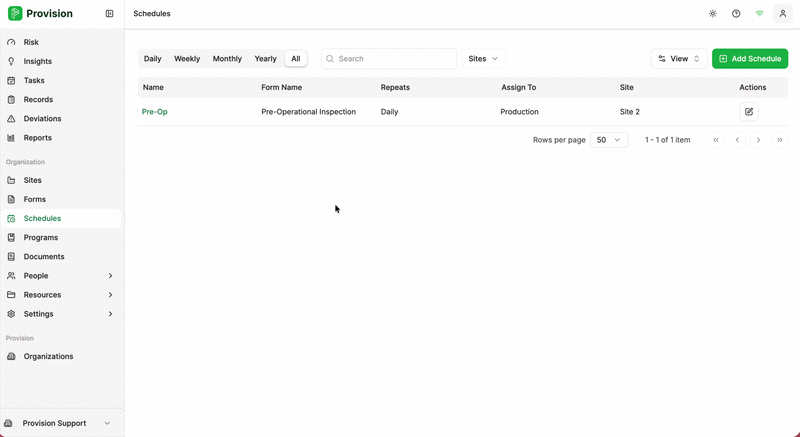This screenshot has width=800, height=437.
Task: Open the user profile icon
Action: pos(782,14)
